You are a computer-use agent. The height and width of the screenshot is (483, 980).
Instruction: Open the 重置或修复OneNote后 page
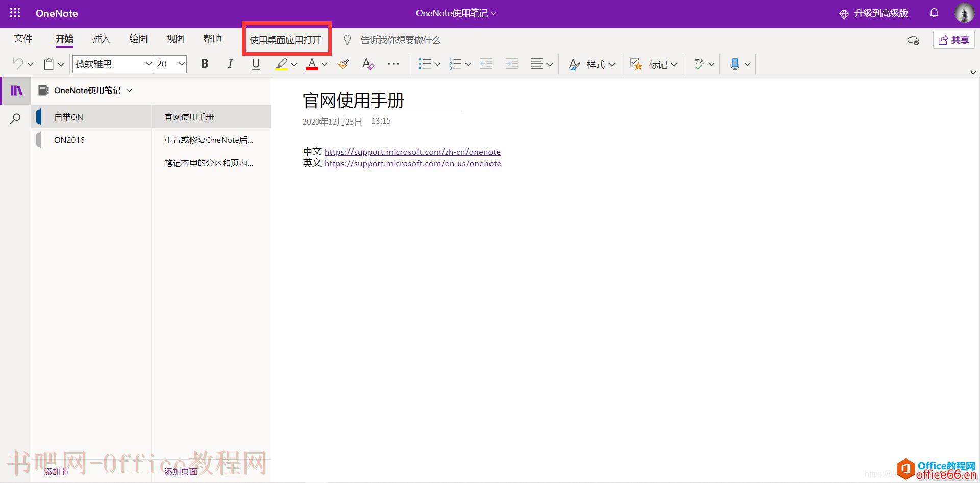click(211, 140)
